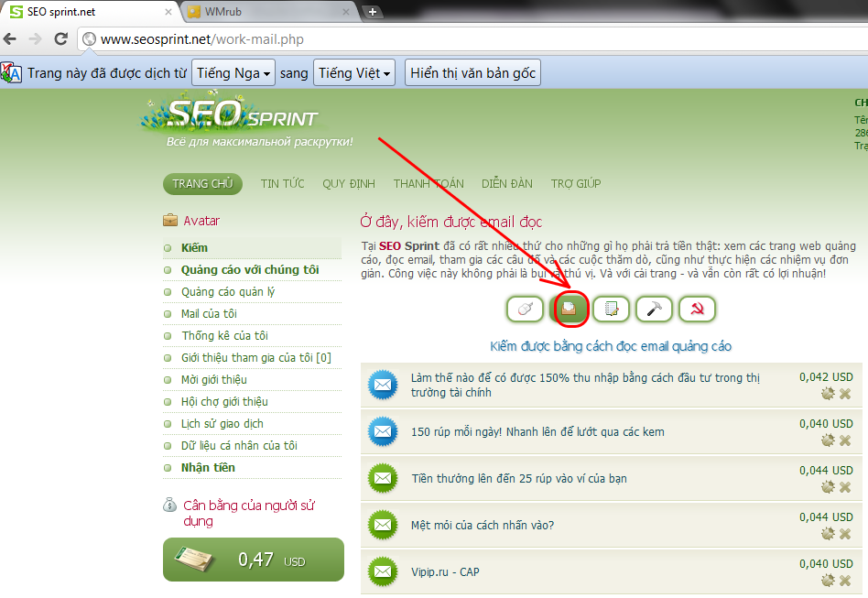Click the email reading mailbox icon
The image size is (868, 598).
[x=569, y=309]
